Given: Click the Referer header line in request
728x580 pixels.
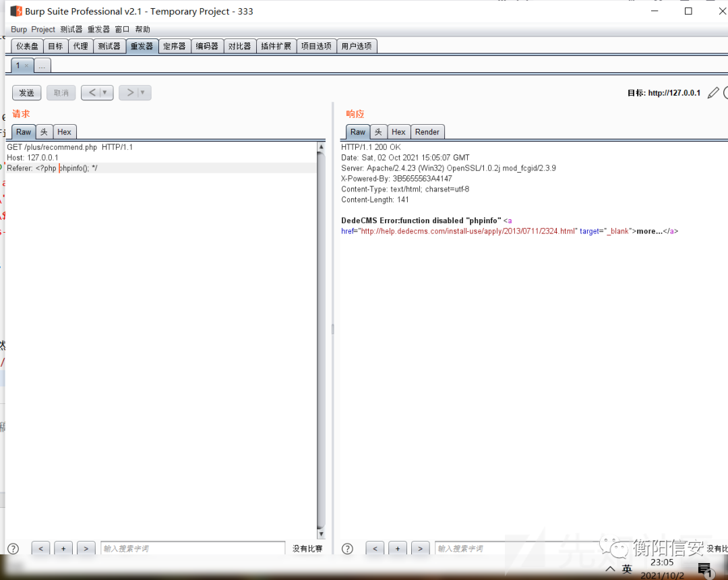Looking at the screenshot, I should [x=161, y=168].
